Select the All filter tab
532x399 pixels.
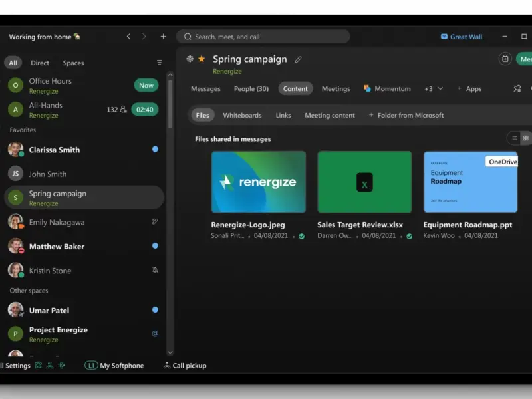13,63
